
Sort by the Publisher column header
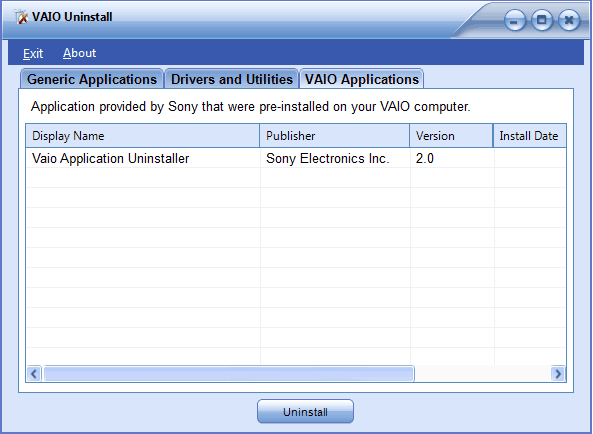[x=334, y=136]
